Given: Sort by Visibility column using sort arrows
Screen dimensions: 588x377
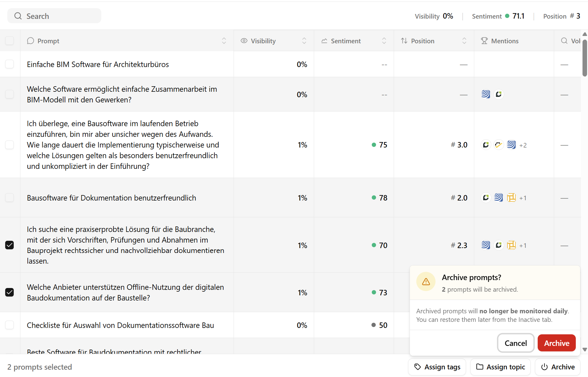Looking at the screenshot, I should (x=304, y=41).
